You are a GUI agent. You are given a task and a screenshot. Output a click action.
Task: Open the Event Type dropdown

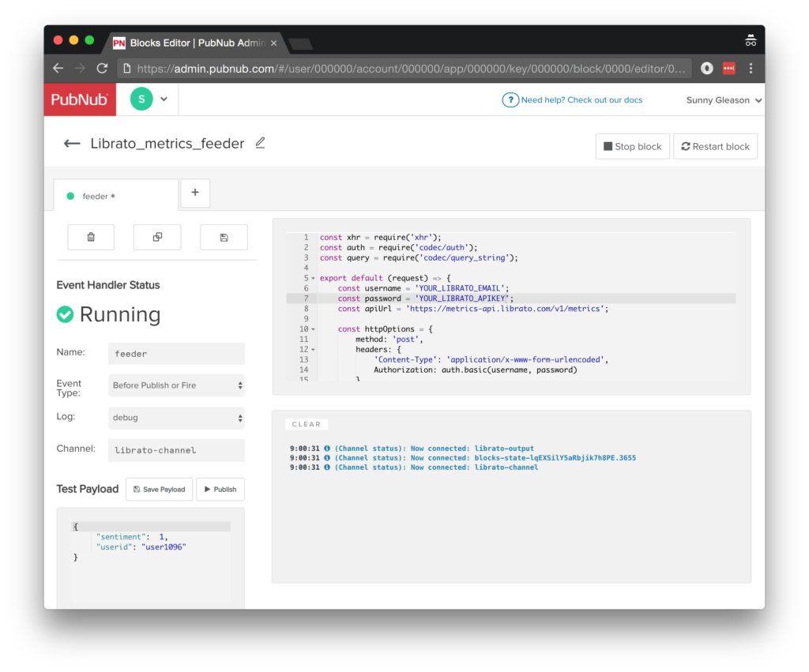(x=176, y=385)
